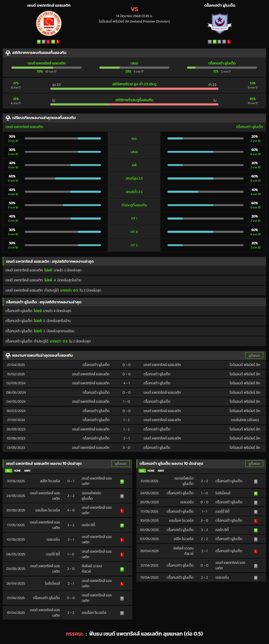This screenshot has height=644, width=269.
Task: Click L badge for Bohemians 2-1 match
Action: (122, 584)
